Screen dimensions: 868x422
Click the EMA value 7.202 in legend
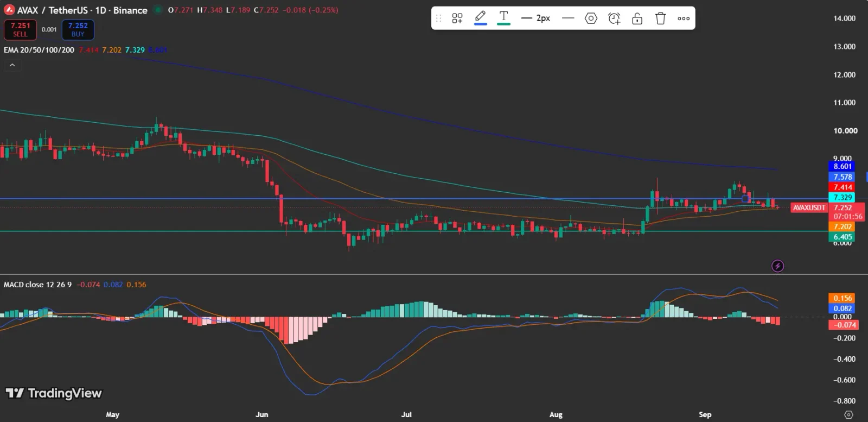coord(112,50)
